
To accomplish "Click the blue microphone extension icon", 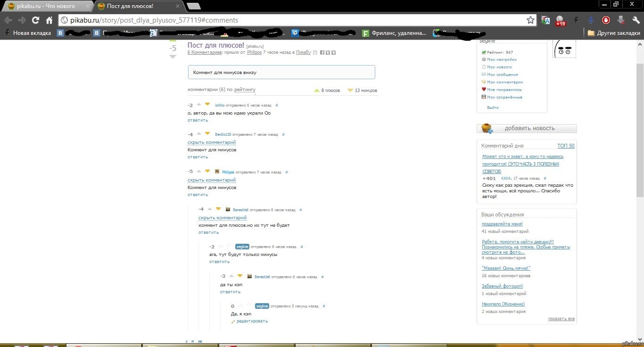I will [591, 20].
